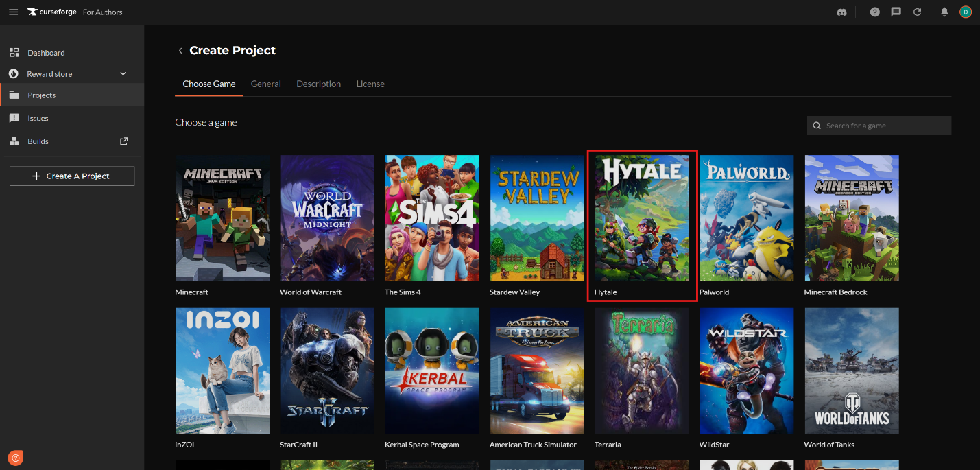Select the Palworld cover art
Image resolution: width=980 pixels, height=470 pixels.
point(747,218)
